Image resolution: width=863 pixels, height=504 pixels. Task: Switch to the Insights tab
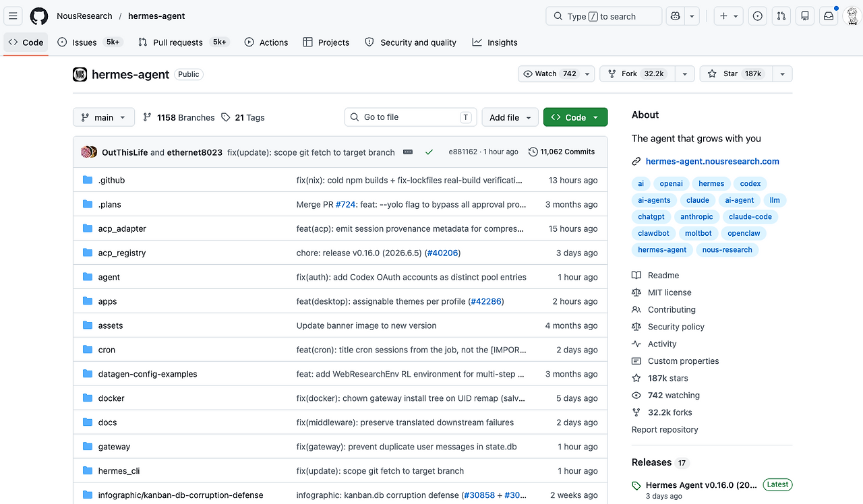point(495,42)
